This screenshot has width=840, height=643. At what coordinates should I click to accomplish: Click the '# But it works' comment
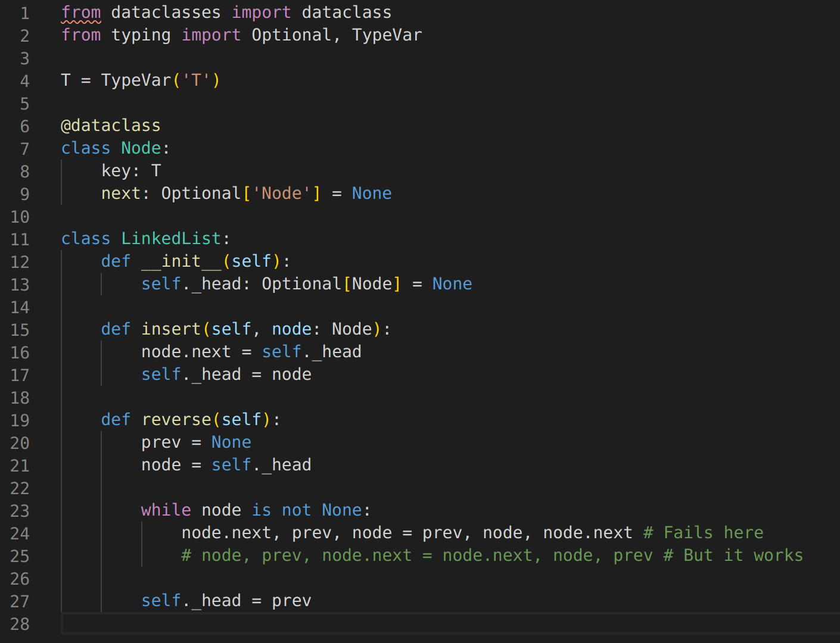point(733,555)
